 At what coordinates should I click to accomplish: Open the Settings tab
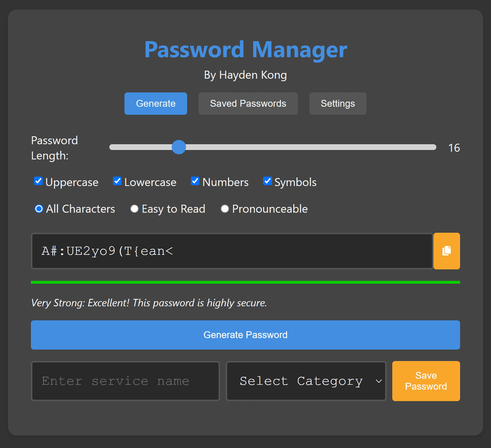point(338,104)
